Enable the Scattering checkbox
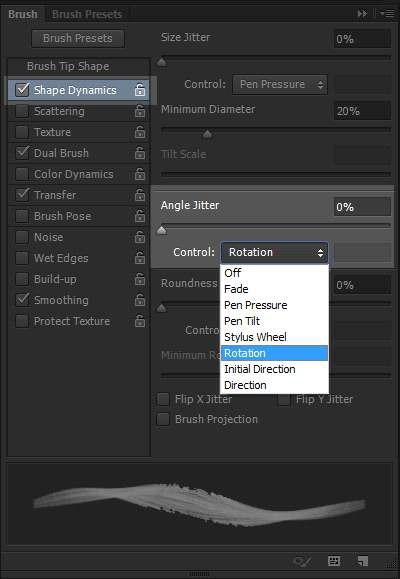Viewport: 400px width, 579px height. [x=22, y=111]
